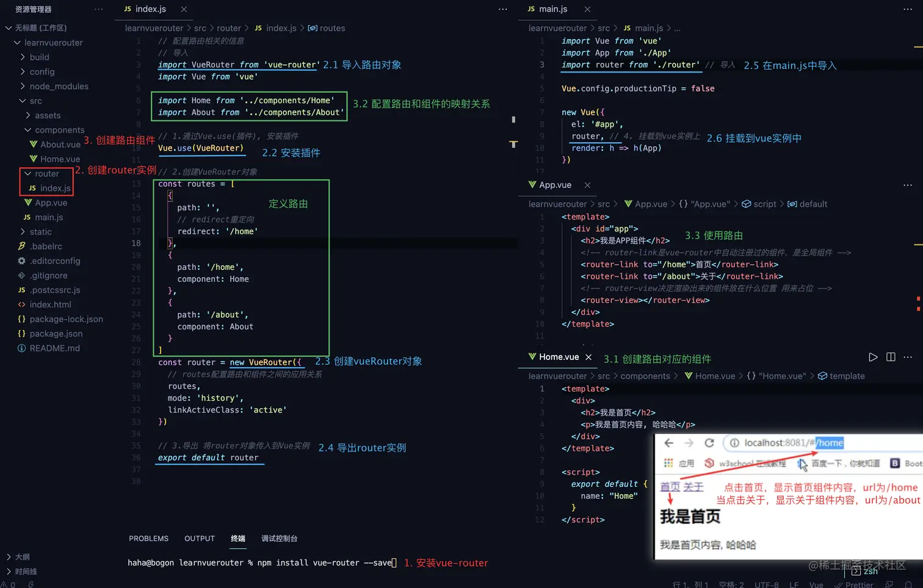Open index.js under the router folder
The image size is (923, 588).
tap(49, 188)
